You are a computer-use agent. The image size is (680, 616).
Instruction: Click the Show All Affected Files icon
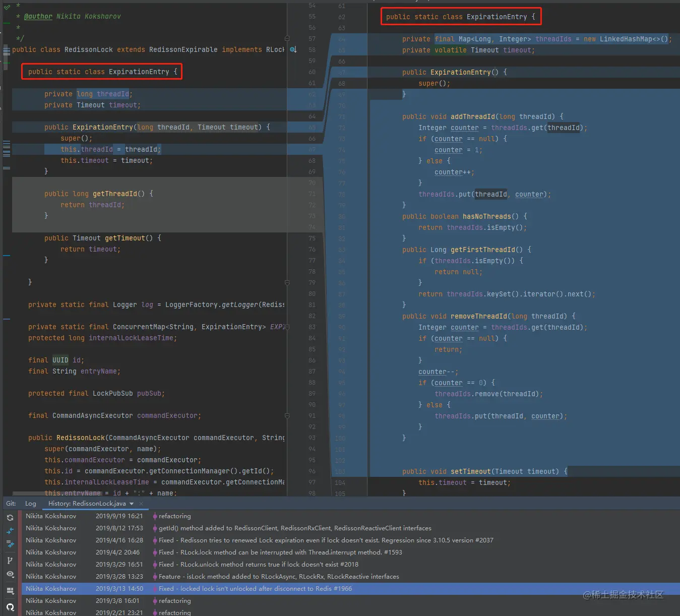click(10, 544)
